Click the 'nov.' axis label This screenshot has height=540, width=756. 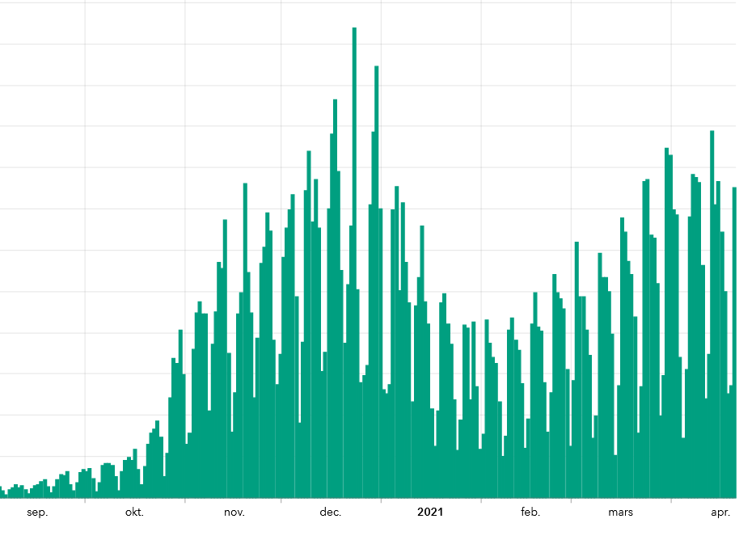[234, 512]
